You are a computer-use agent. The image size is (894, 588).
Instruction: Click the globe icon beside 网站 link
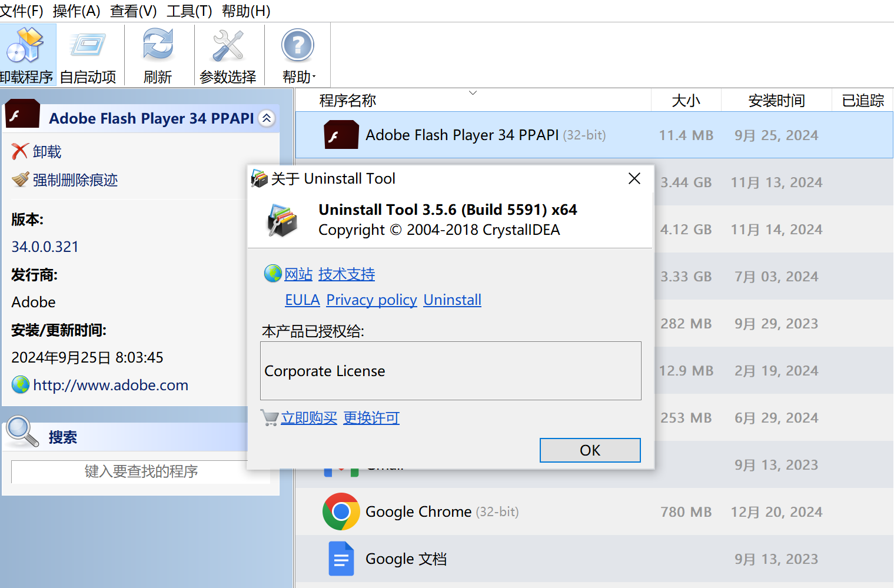coord(273,274)
